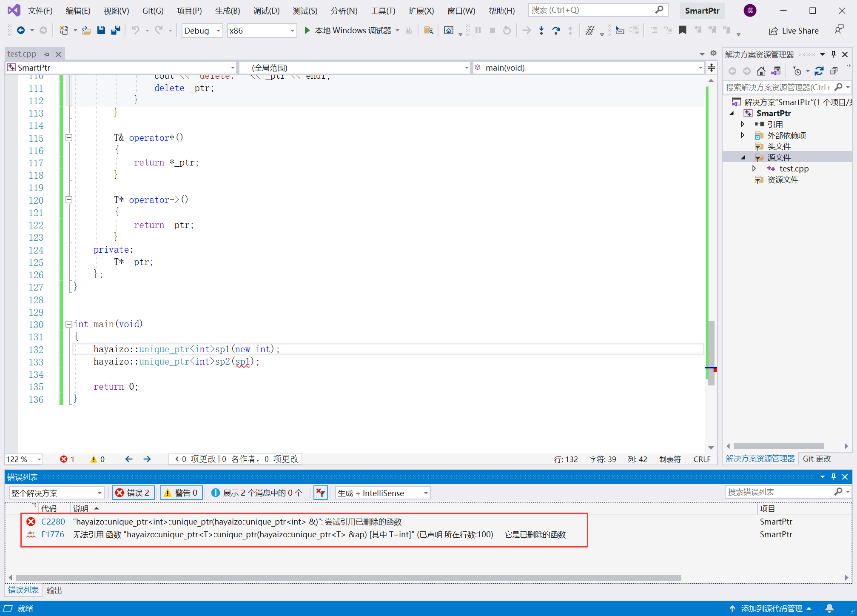Click the Search Error List input field

(x=779, y=492)
